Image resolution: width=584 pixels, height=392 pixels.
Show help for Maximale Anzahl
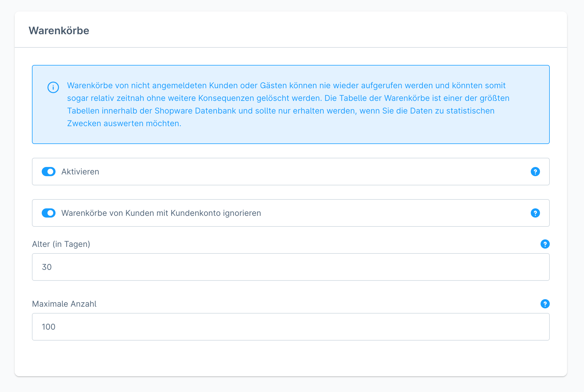[x=545, y=304]
